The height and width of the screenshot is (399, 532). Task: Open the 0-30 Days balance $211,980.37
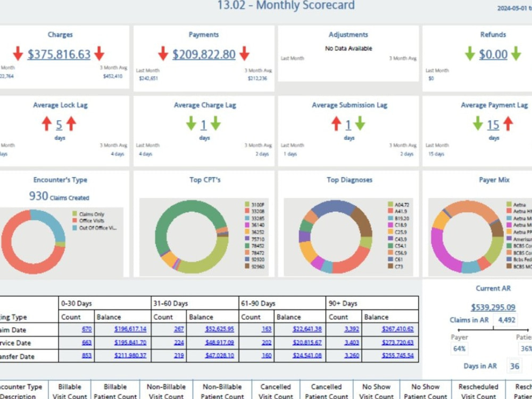[130, 355]
